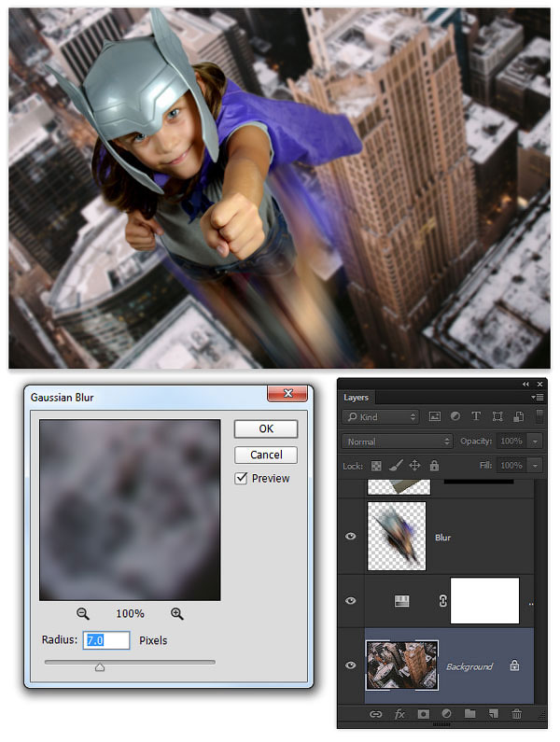The height and width of the screenshot is (742, 560).
Task: Switch to the Layers tab
Action: coord(356,398)
